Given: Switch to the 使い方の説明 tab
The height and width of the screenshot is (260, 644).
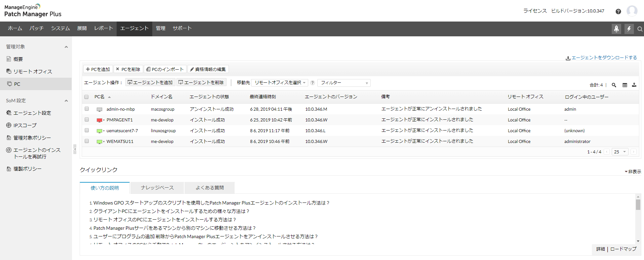Looking at the screenshot, I should coord(105,188).
